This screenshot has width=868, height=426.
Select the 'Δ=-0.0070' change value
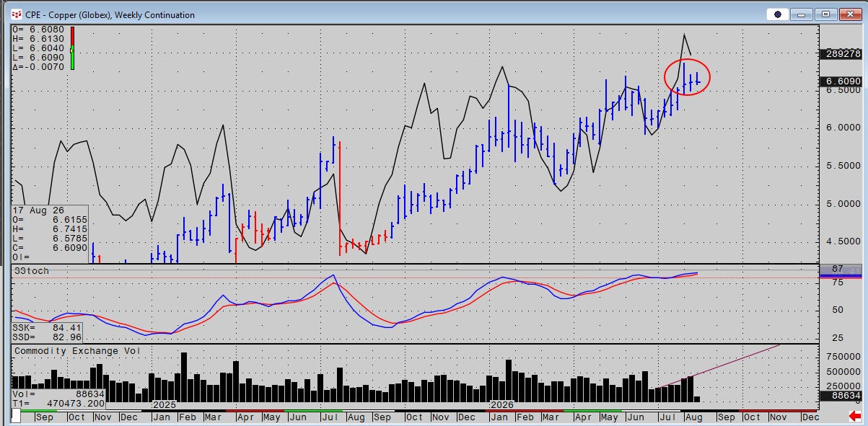pos(38,67)
